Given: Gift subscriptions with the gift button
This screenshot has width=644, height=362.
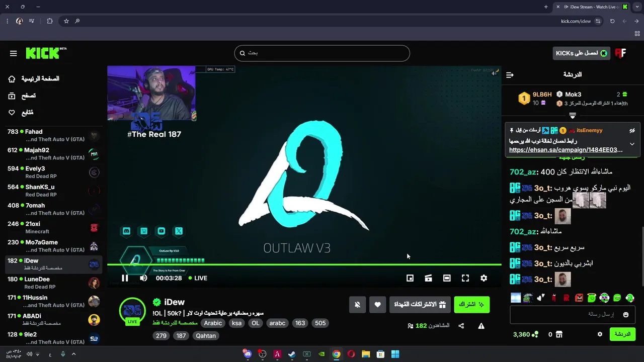Looking at the screenshot, I should (x=420, y=305).
